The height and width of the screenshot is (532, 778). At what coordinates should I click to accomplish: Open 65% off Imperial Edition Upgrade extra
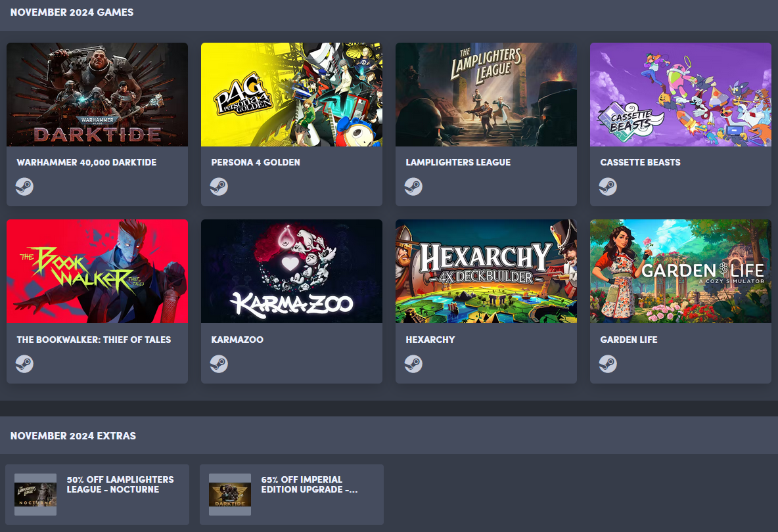pyautogui.click(x=292, y=495)
